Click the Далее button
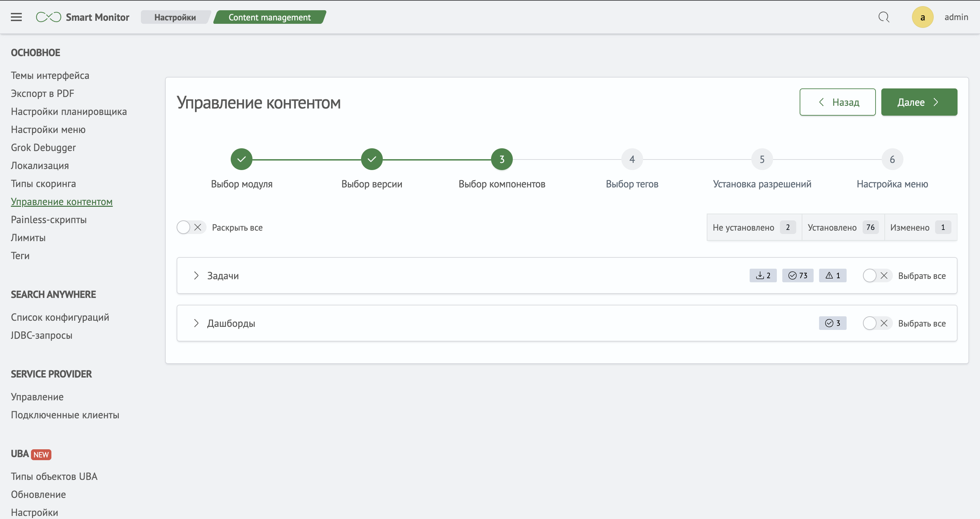980x519 pixels. click(919, 102)
